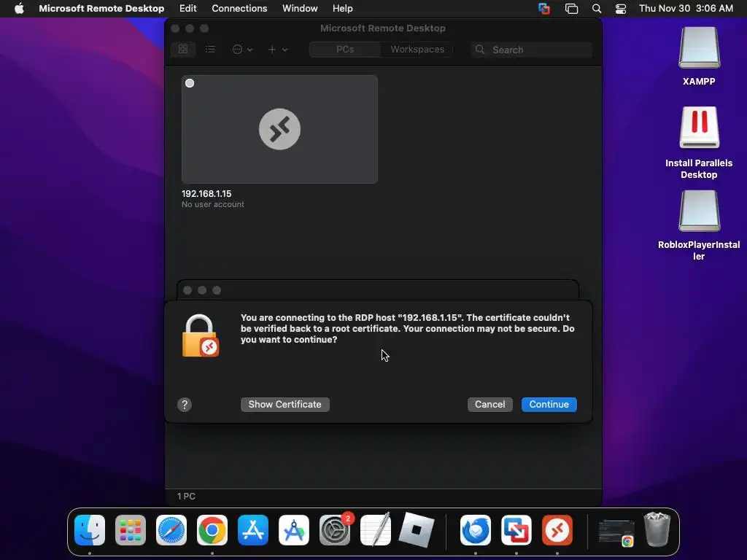Select the 192.168.1.15 PC thumbnail
The height and width of the screenshot is (560, 747).
pyautogui.click(x=279, y=129)
